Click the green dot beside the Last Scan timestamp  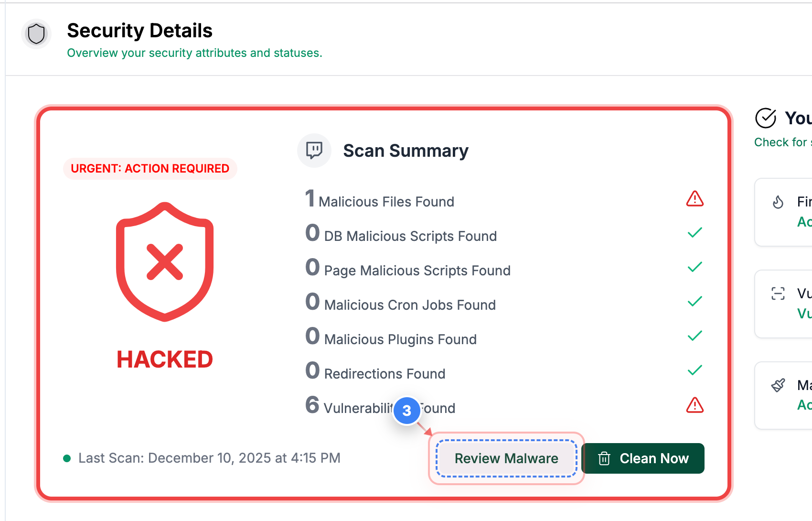[x=67, y=457]
